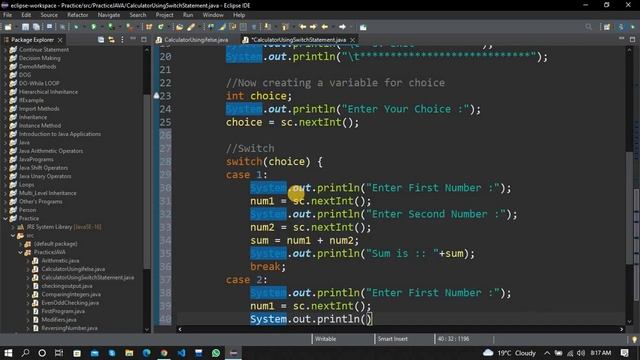Launch the Debug toolbar button
The image size is (640, 360).
pos(76,27)
